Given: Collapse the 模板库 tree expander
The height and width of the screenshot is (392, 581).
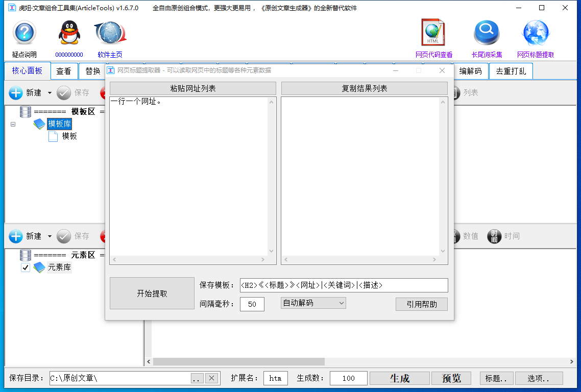Looking at the screenshot, I should [x=13, y=124].
